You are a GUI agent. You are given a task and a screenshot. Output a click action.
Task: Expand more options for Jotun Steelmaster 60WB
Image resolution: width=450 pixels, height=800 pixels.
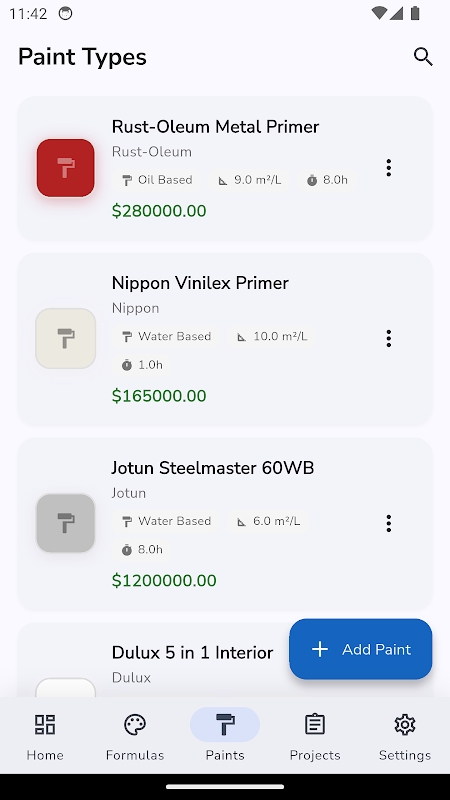pos(389,523)
